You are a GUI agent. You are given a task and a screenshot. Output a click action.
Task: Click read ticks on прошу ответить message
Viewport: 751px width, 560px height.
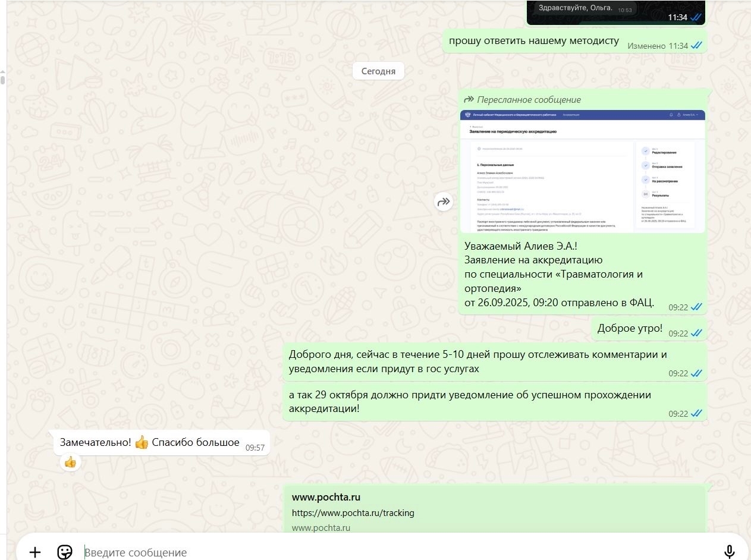pos(696,46)
